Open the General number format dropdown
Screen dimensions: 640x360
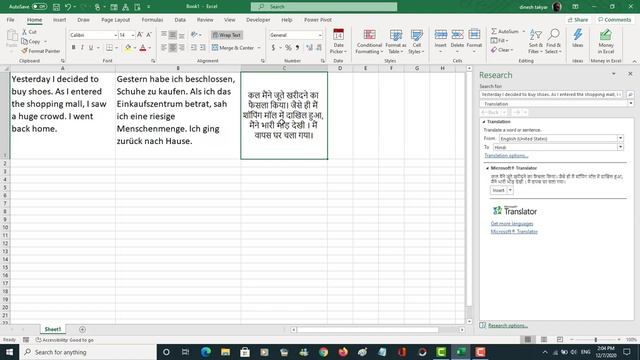[x=320, y=35]
